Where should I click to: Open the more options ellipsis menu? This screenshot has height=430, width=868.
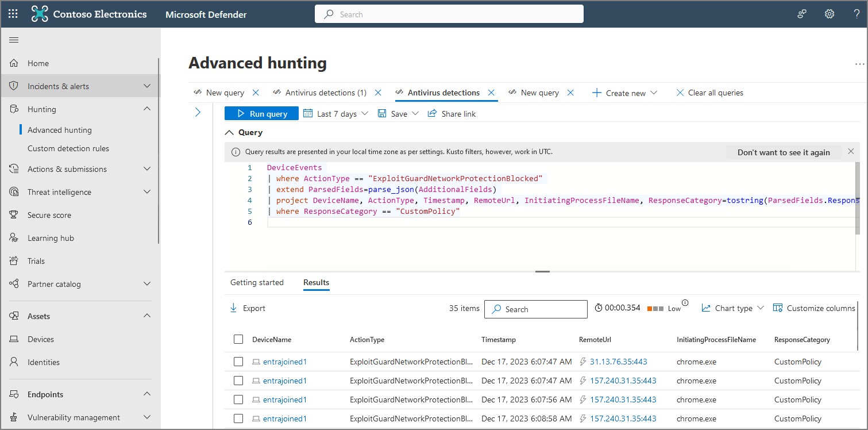pyautogui.click(x=860, y=64)
